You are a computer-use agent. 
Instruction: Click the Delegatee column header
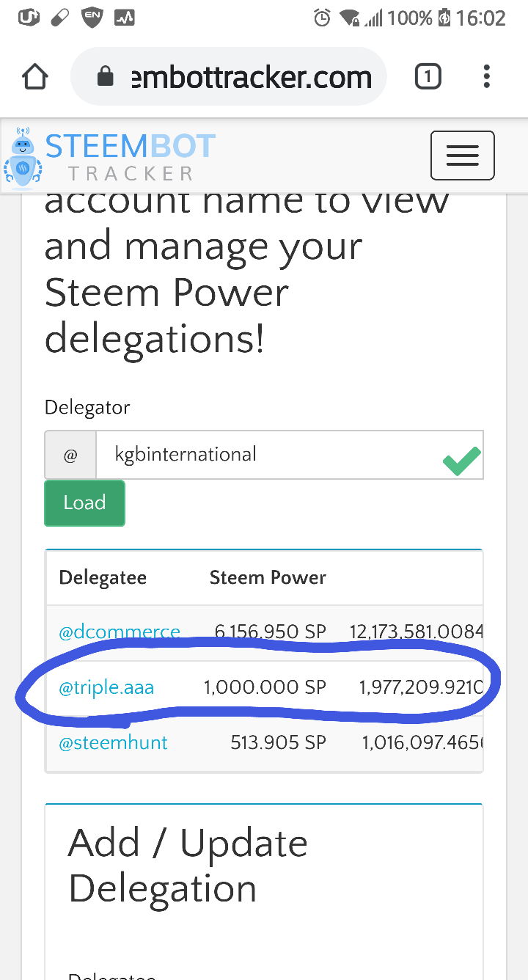point(103,578)
